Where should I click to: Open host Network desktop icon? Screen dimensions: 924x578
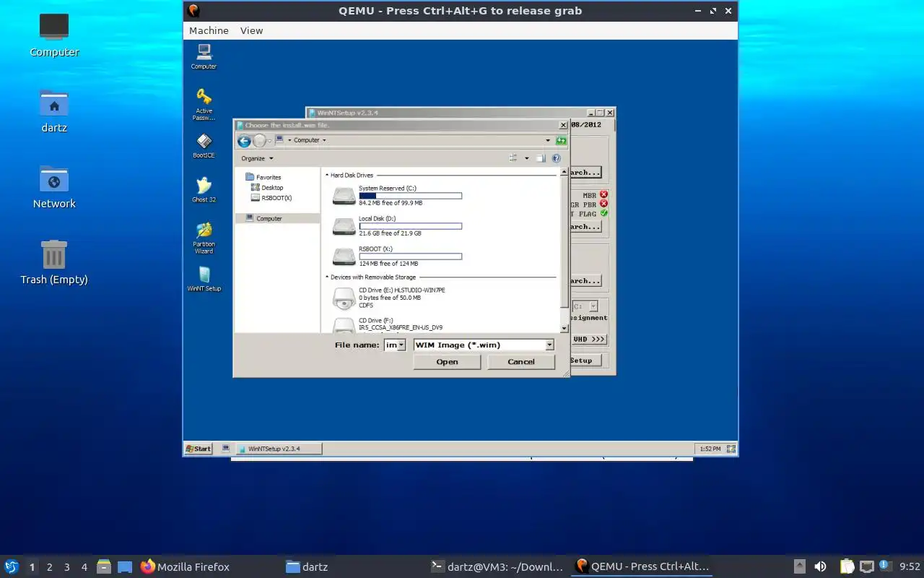pos(54,187)
